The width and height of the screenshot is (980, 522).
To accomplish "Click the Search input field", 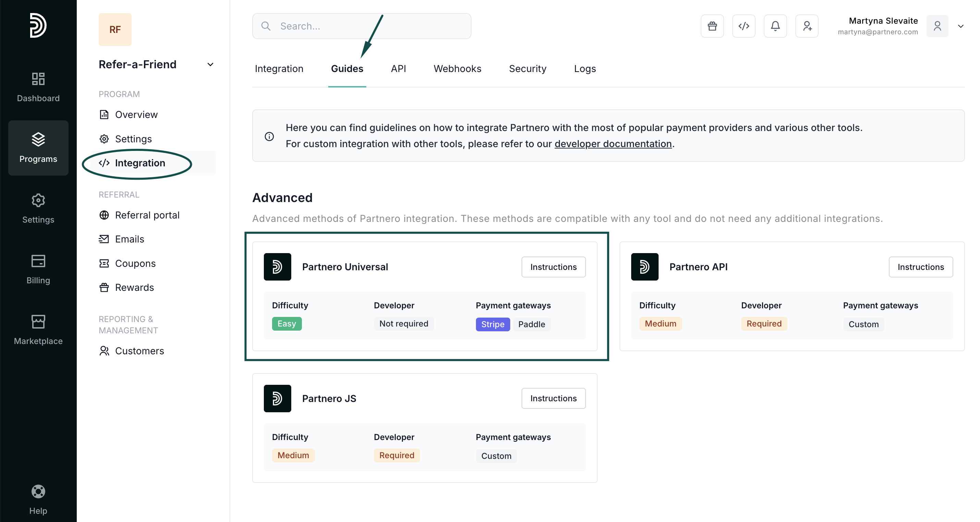I will click(x=362, y=26).
